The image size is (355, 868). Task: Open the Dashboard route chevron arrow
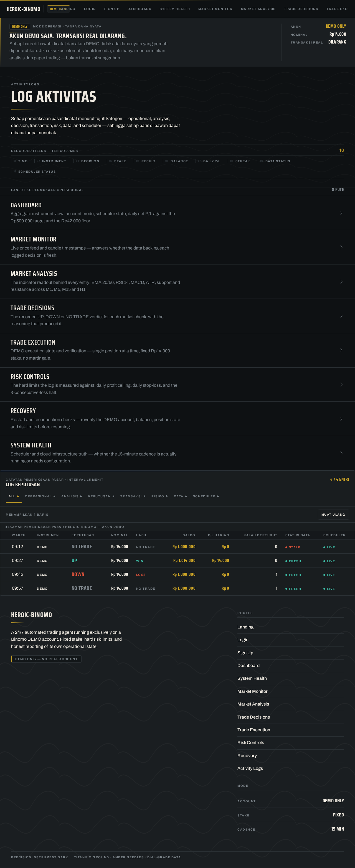pyautogui.click(x=341, y=213)
